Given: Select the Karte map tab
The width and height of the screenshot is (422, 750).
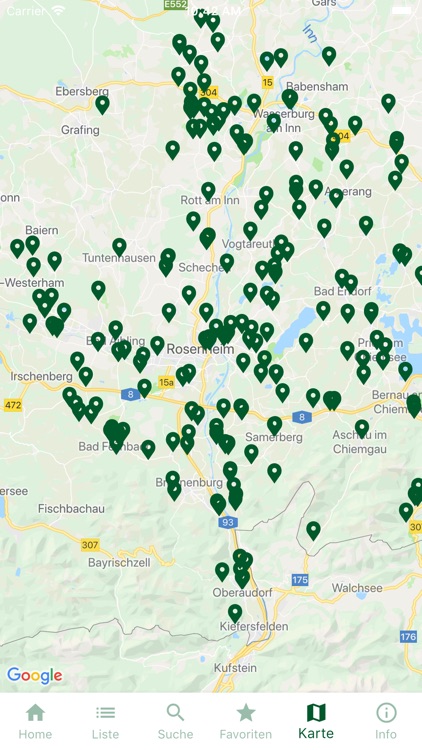Looking at the screenshot, I should [x=316, y=721].
